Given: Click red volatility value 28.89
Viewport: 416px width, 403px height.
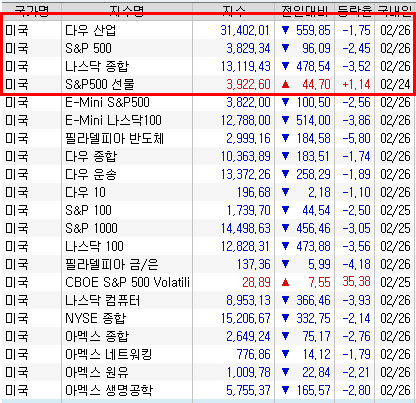Looking at the screenshot, I should (x=256, y=282).
